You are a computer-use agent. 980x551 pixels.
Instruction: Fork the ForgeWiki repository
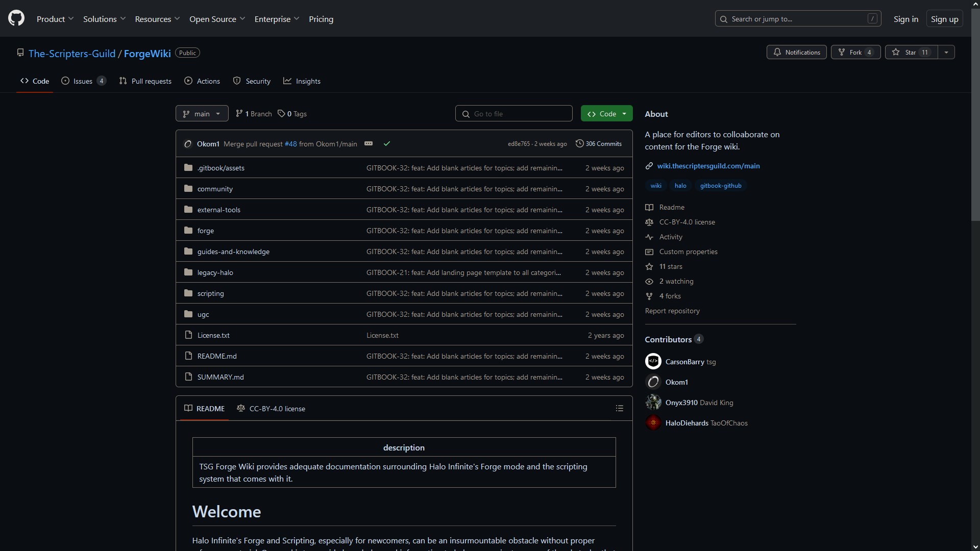click(x=855, y=52)
